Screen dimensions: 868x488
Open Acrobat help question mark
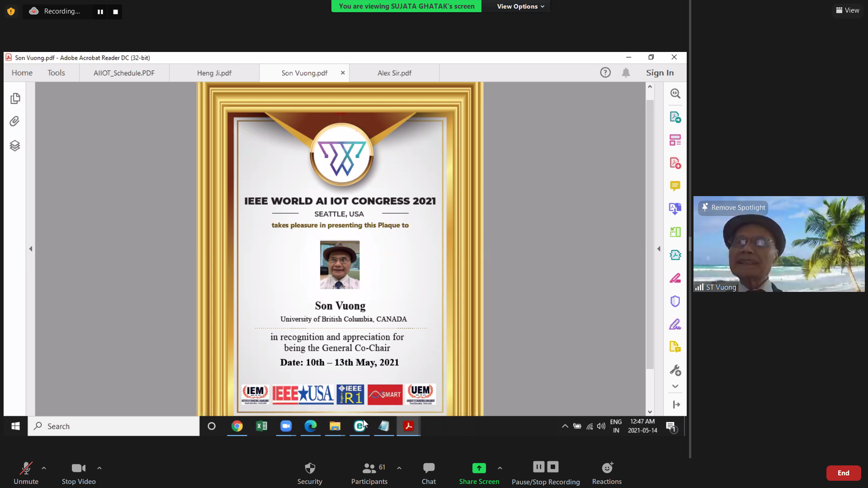pyautogui.click(x=605, y=73)
